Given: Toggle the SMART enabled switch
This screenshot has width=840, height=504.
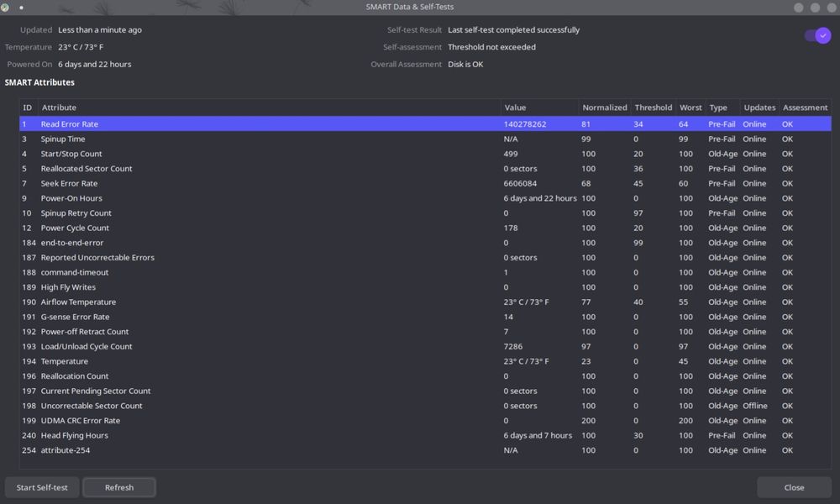Looking at the screenshot, I should [817, 36].
